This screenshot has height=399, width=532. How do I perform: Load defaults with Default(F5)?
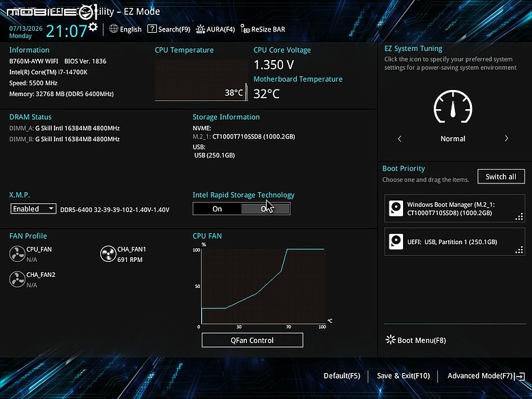(x=342, y=376)
